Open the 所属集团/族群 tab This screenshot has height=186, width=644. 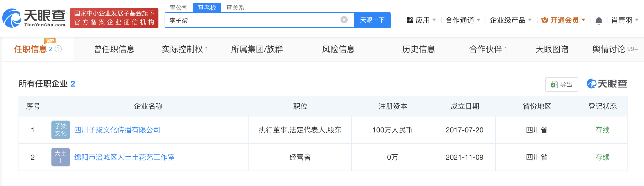pos(257,49)
